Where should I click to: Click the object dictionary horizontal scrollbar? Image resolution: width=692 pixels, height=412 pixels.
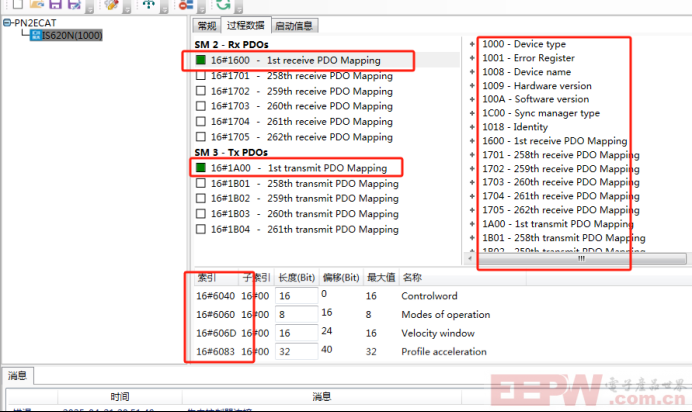[581, 258]
